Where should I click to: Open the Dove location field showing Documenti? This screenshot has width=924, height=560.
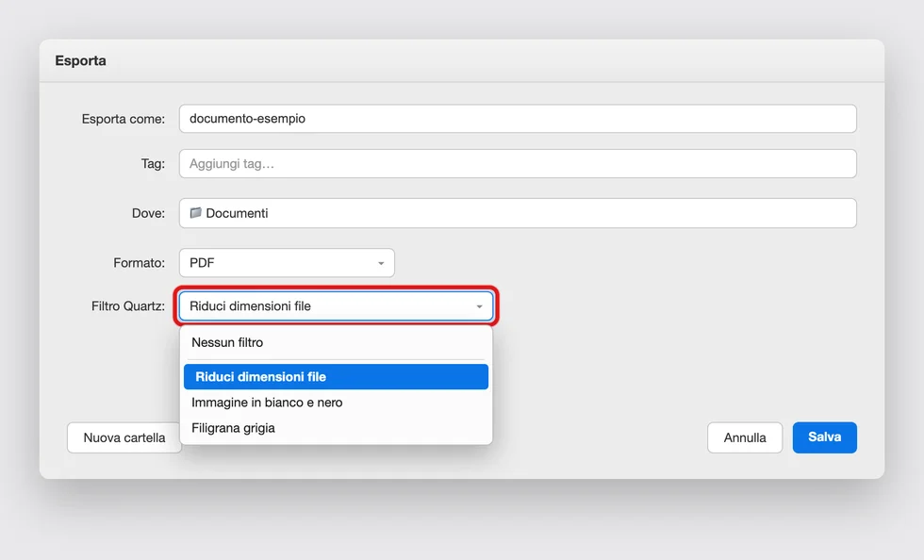pyautogui.click(x=518, y=213)
